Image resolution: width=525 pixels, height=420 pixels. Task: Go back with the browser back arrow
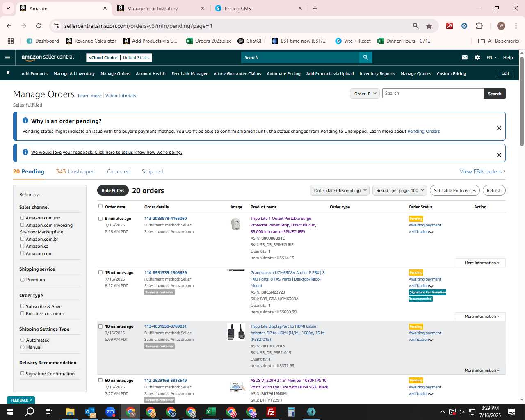9,26
